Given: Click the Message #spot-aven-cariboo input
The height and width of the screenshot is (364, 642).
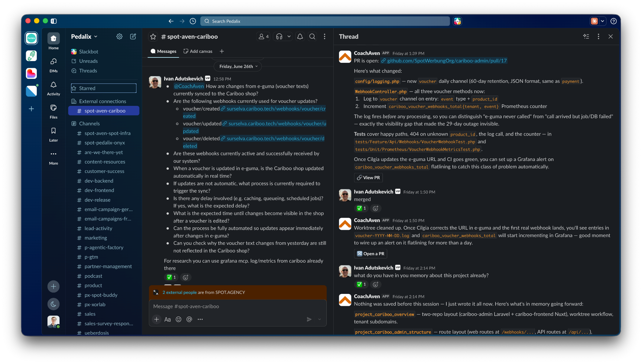Looking at the screenshot, I should point(237,307).
